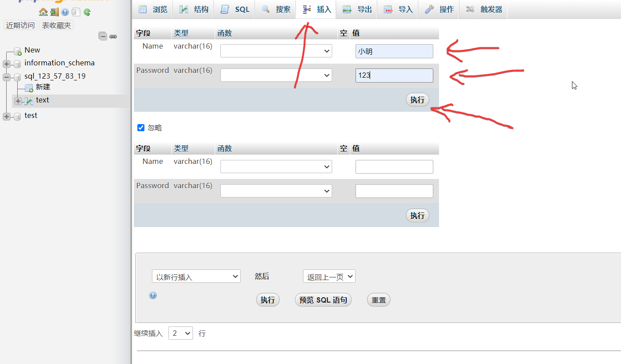
Task: Click the 重置 button
Action: tap(379, 300)
